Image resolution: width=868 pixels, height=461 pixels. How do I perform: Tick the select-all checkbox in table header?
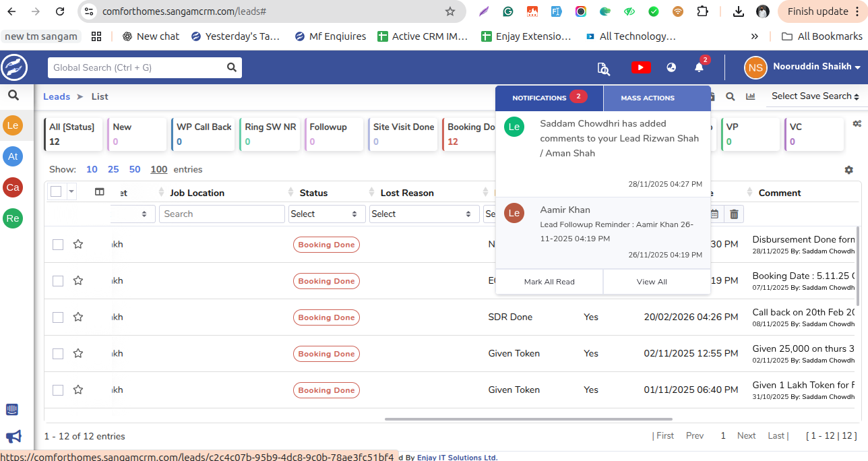pos(56,192)
